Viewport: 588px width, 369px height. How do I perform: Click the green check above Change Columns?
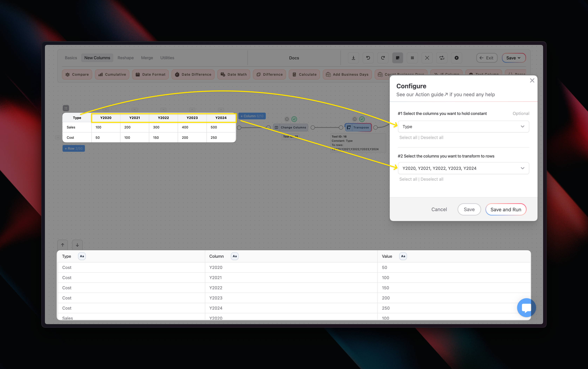[x=294, y=119]
